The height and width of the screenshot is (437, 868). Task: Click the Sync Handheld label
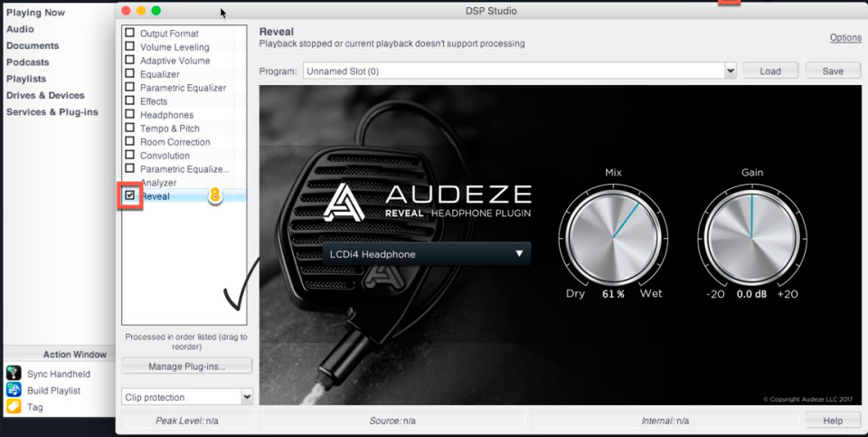[59, 374]
